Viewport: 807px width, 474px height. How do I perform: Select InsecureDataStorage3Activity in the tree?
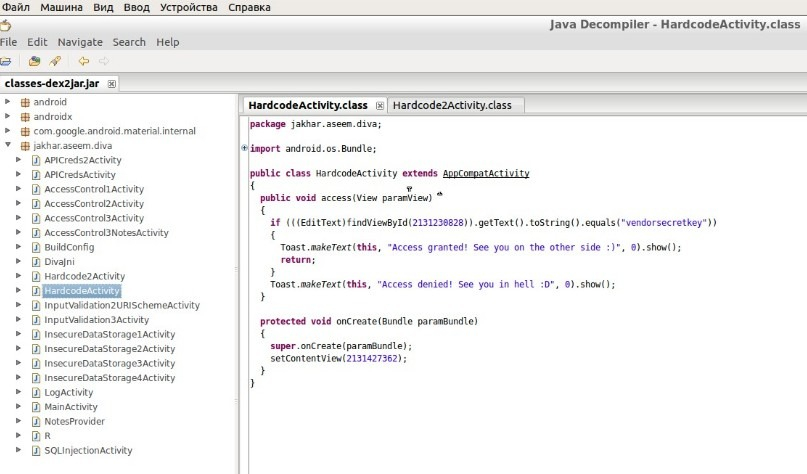(110, 363)
